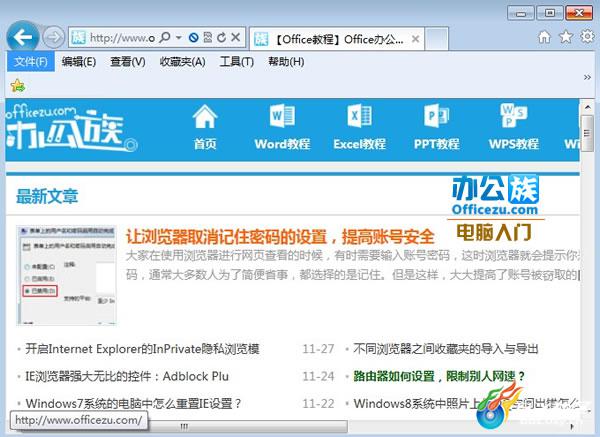Screen dimensions: 600x437
Task: Open the 首页 navigation link
Action: pyautogui.click(x=205, y=144)
